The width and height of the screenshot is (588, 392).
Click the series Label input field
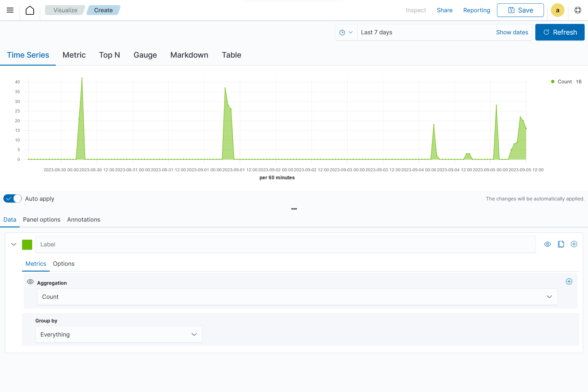pos(286,244)
